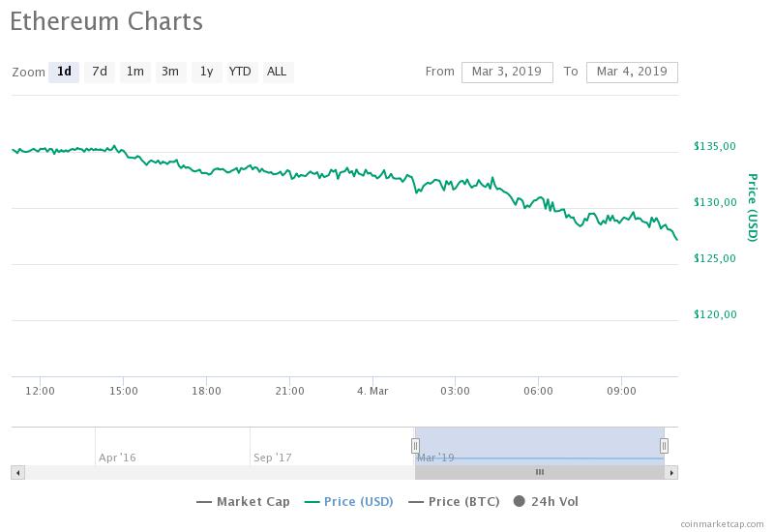
Task: Set zoom range to 1m
Action: (135, 72)
